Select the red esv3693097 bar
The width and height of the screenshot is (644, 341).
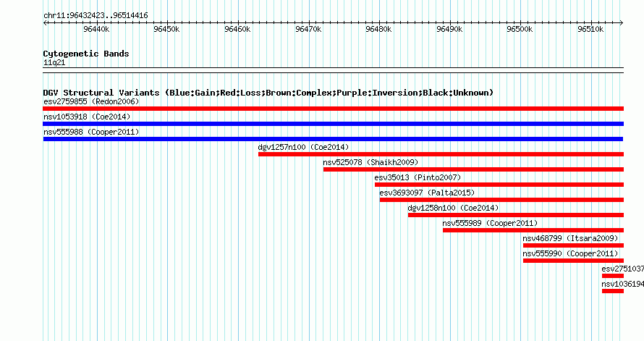(x=501, y=200)
